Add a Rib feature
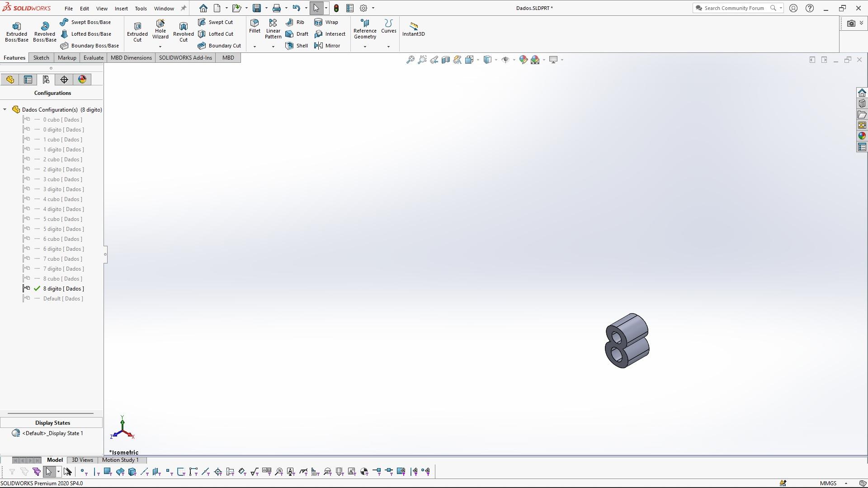The height and width of the screenshot is (488, 868). coord(295,22)
